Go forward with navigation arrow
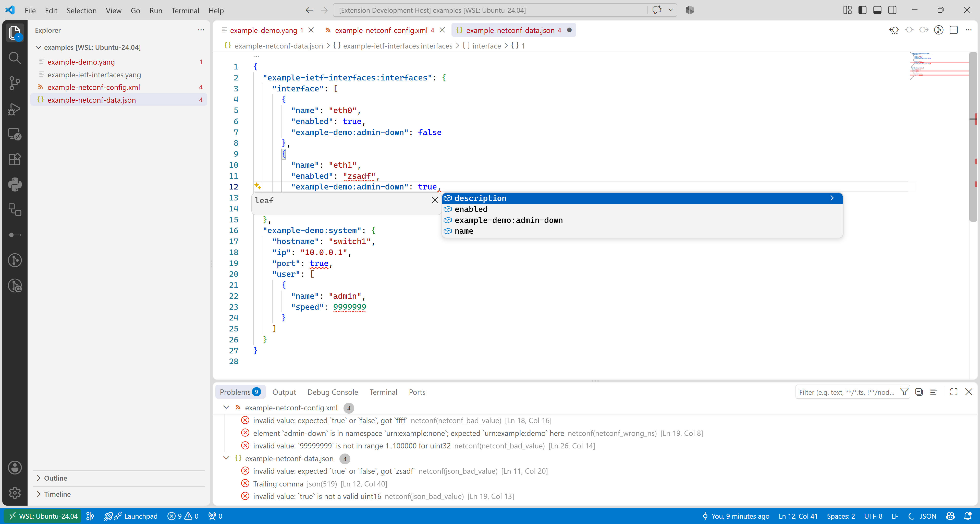This screenshot has width=980, height=524. tap(324, 10)
